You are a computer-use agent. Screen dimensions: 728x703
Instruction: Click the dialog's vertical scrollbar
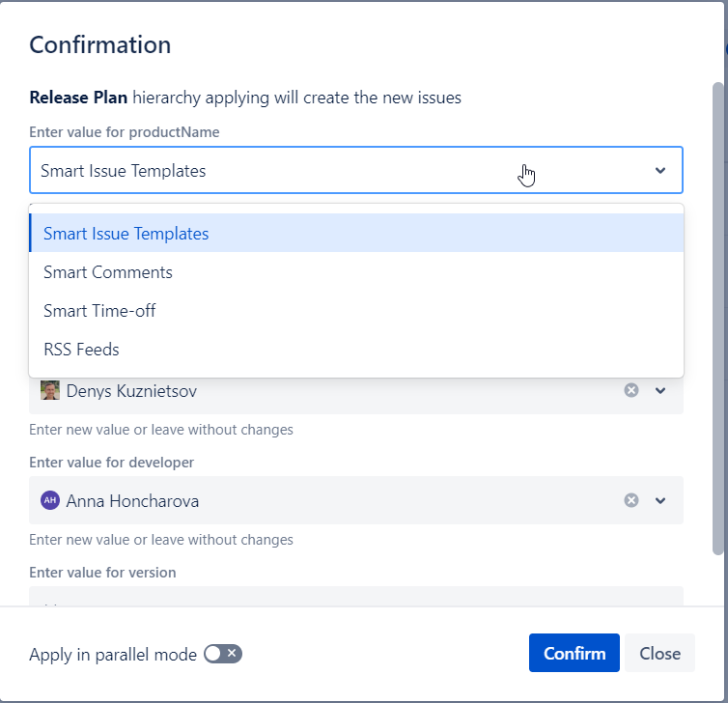pyautogui.click(x=717, y=319)
